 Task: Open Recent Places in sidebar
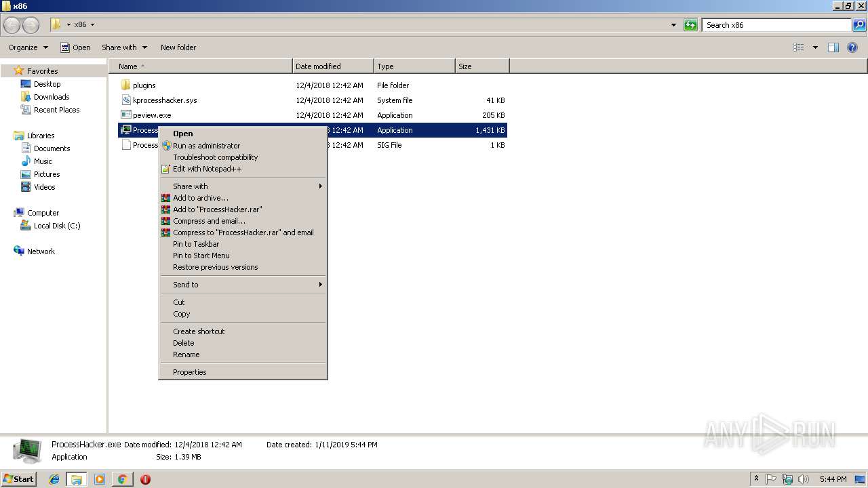tap(56, 110)
